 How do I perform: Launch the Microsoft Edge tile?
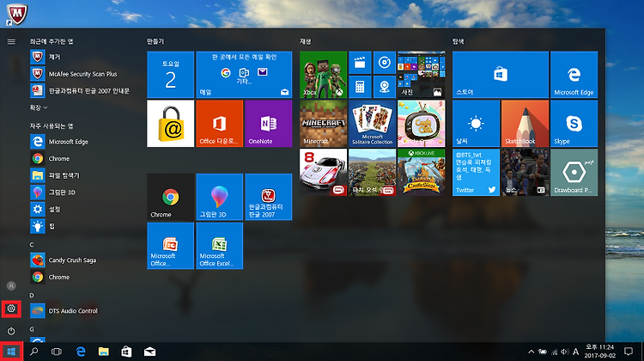click(574, 75)
